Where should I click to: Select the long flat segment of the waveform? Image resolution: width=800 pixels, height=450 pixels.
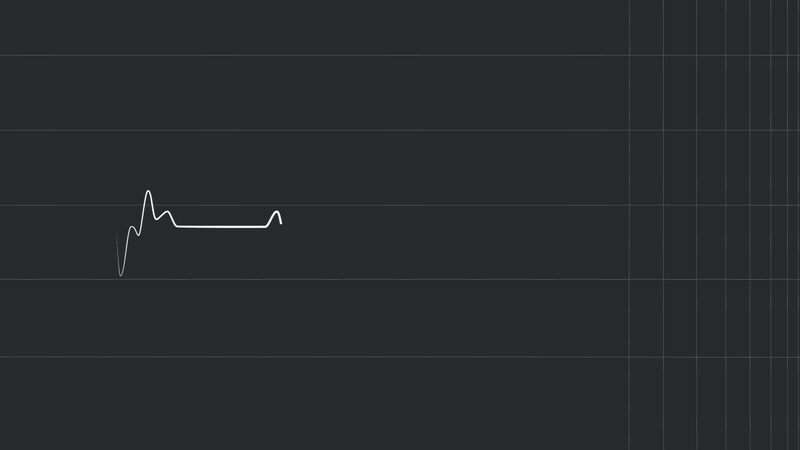click(x=222, y=227)
